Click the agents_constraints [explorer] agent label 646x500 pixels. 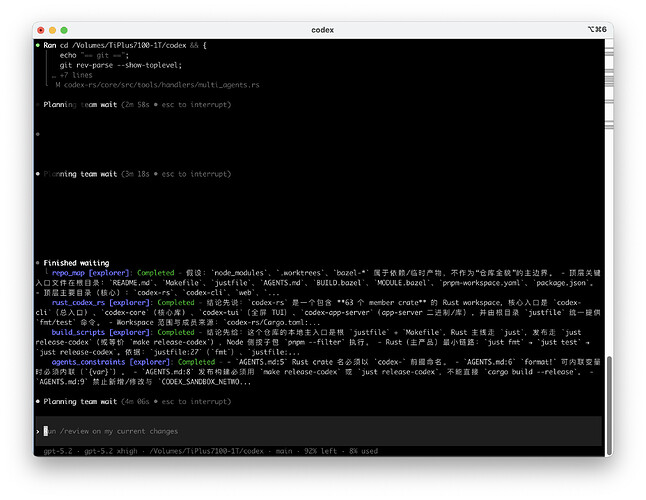coord(111,362)
